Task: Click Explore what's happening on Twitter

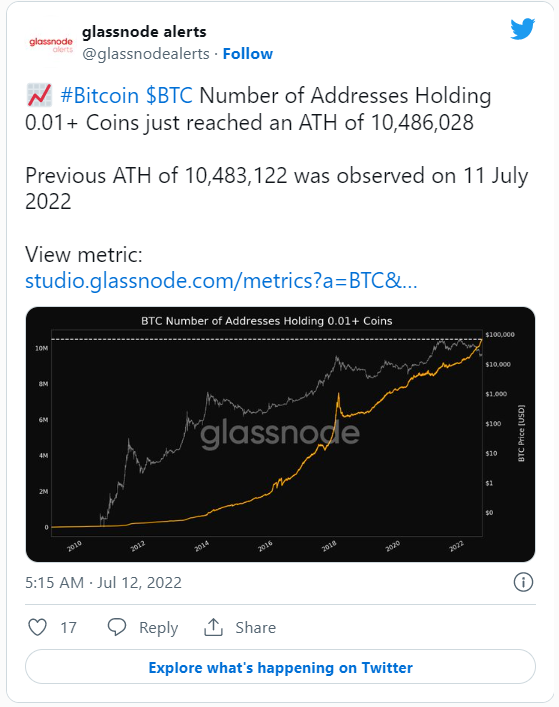Action: click(280, 667)
